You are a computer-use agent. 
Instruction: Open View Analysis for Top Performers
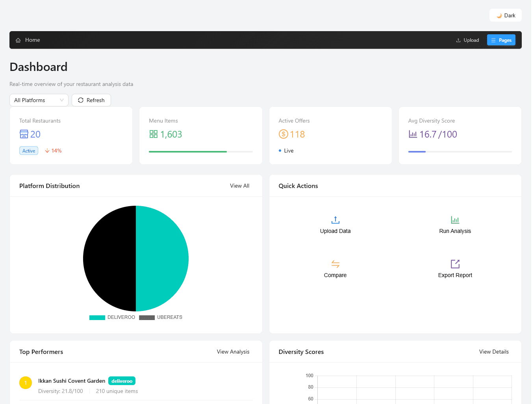233,352
